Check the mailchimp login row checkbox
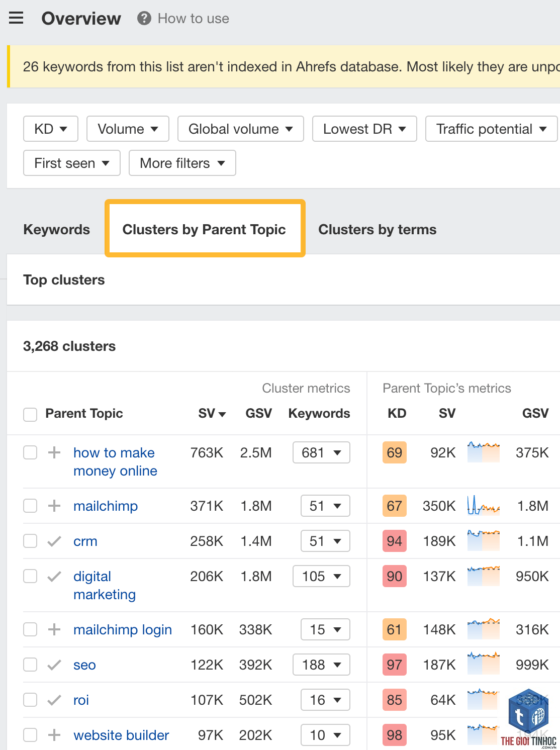The width and height of the screenshot is (560, 750). point(30,629)
